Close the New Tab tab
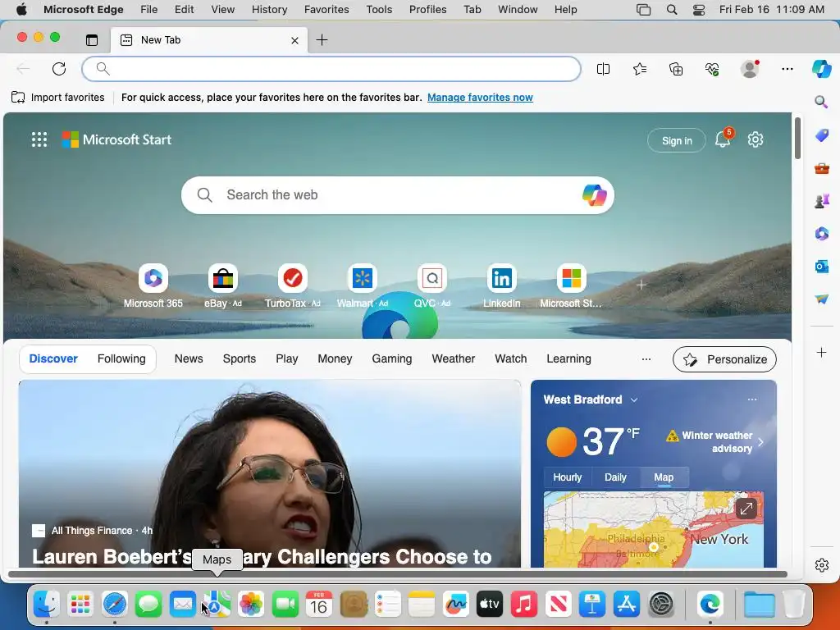The width and height of the screenshot is (840, 630). [x=294, y=40]
